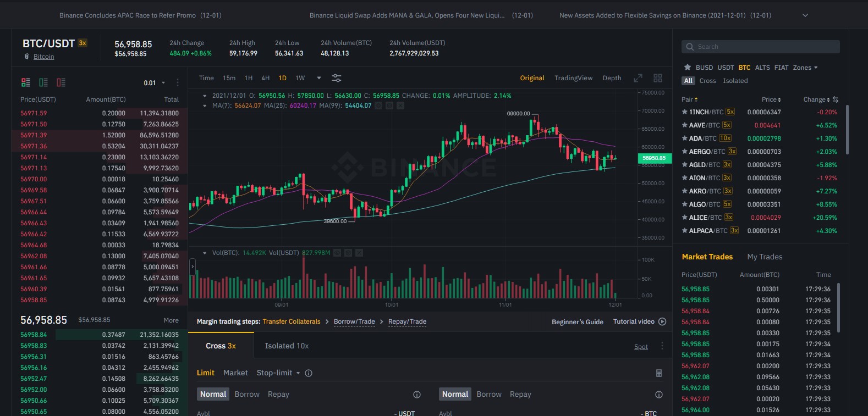Select Repay mode on sell side
The image size is (868, 416).
[520, 394]
